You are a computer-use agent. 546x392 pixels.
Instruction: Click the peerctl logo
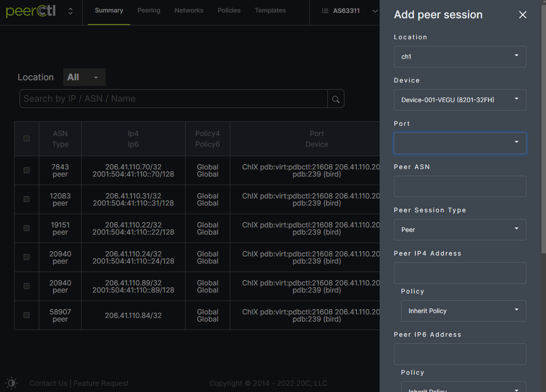[31, 11]
